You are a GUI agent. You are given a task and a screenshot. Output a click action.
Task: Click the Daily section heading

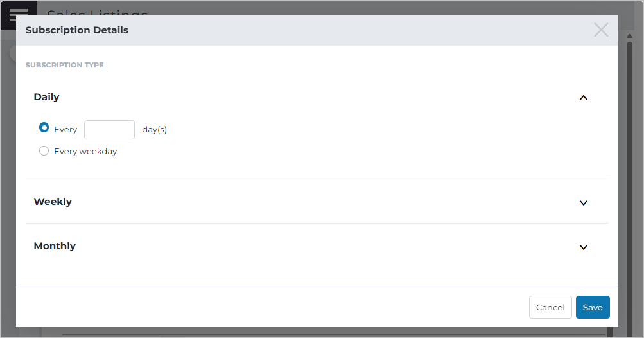pos(46,97)
